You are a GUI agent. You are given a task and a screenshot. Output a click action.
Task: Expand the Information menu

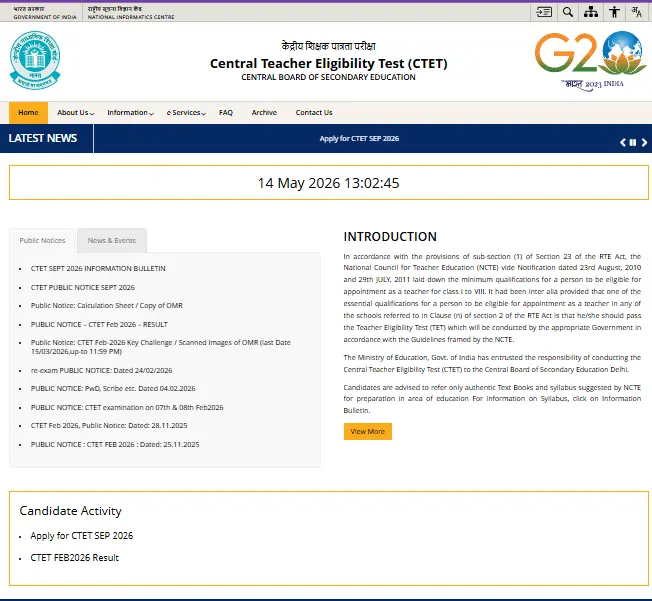131,113
